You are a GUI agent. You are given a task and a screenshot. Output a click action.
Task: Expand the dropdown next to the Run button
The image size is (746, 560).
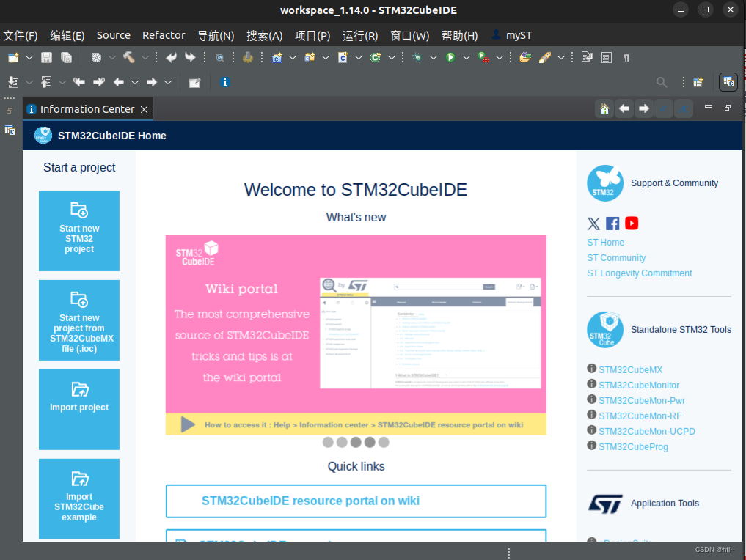pos(464,57)
